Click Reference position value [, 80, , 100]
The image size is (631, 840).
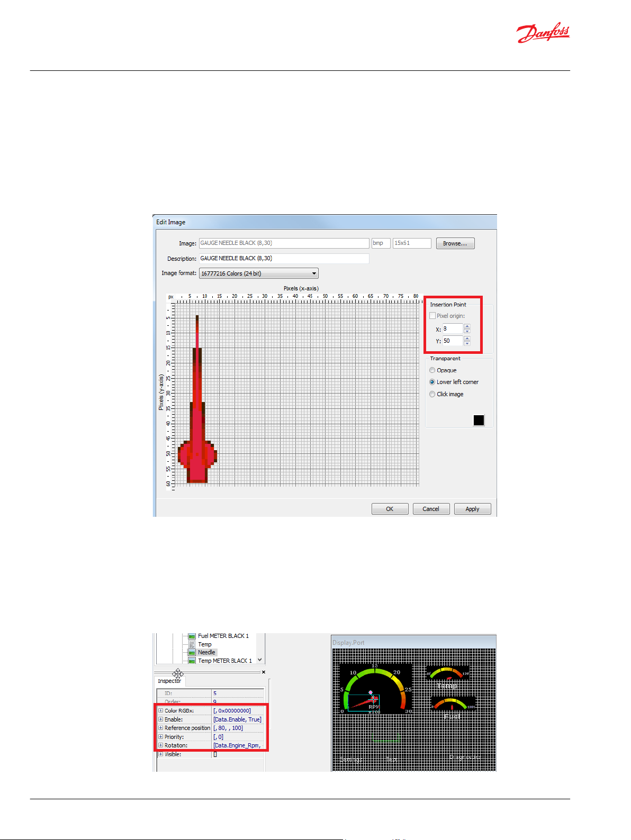(x=228, y=728)
